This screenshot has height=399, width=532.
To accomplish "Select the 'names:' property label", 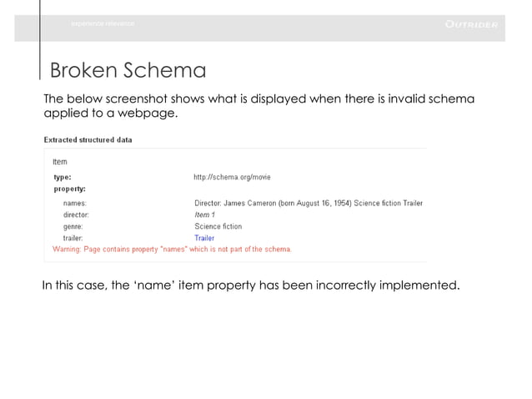I will pos(75,203).
